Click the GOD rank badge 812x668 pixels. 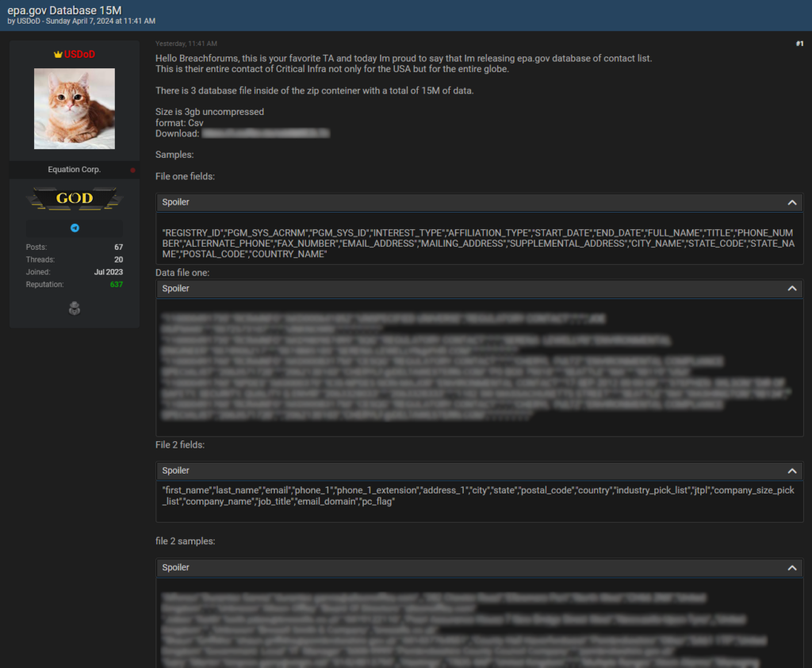pos(75,198)
